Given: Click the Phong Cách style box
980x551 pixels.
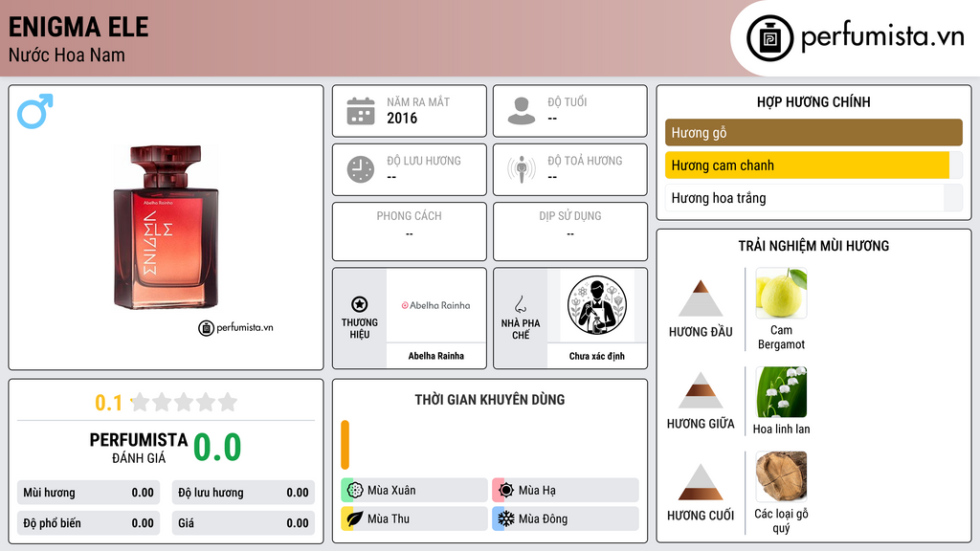Looking at the screenshot, I should (410, 231).
